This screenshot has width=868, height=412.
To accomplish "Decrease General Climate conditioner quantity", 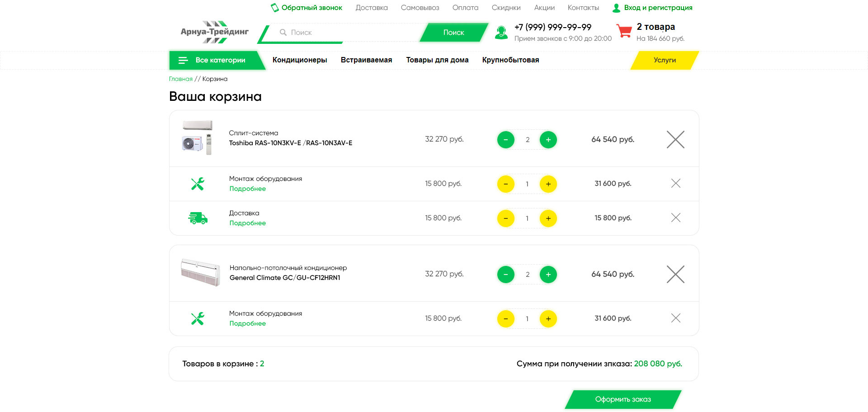I will click(505, 275).
